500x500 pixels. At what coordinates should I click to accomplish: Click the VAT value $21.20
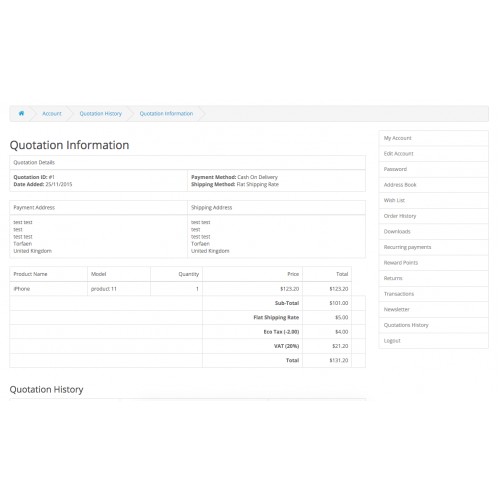pos(340,346)
